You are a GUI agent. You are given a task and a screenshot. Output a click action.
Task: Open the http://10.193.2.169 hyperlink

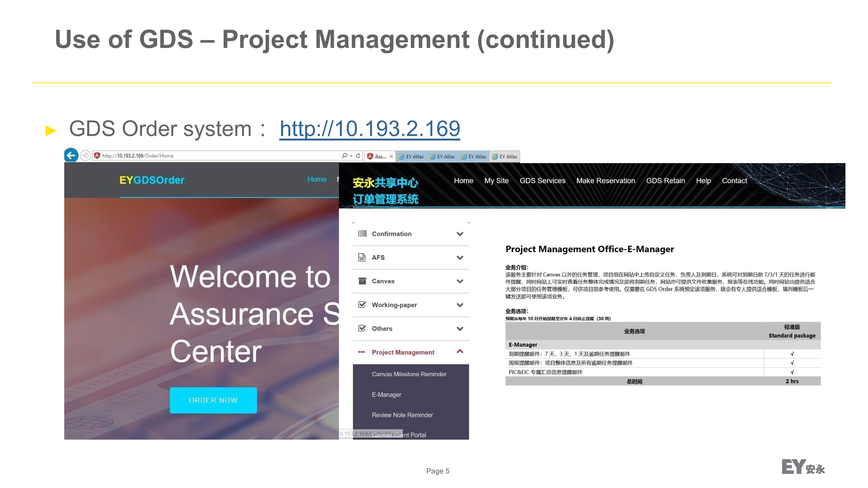tap(370, 129)
